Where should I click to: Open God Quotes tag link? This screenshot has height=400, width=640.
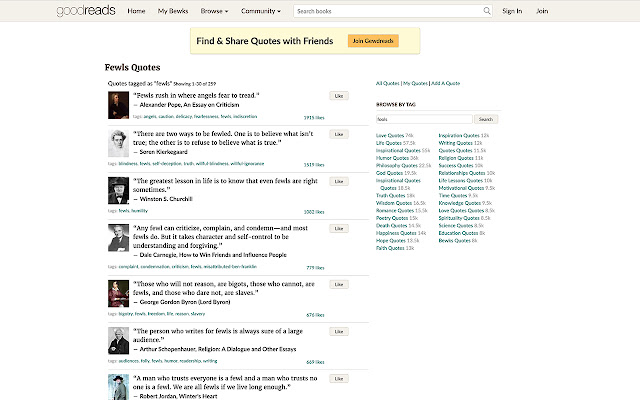(389, 173)
